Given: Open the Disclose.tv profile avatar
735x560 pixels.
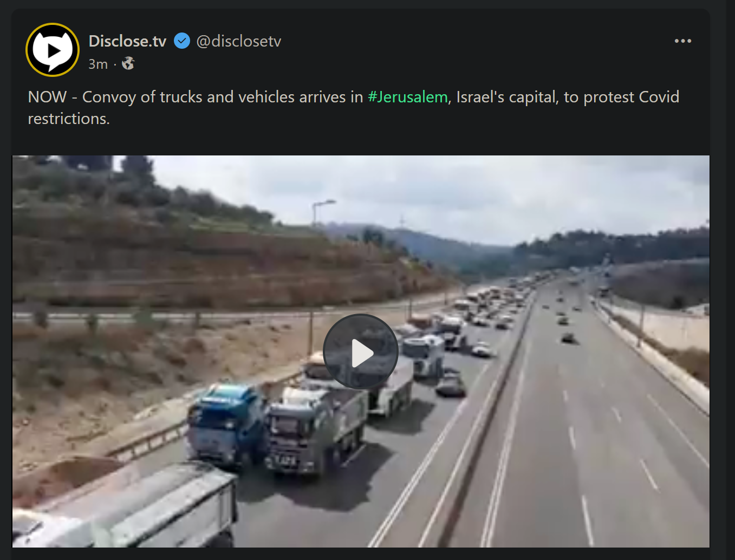Looking at the screenshot, I should click(53, 50).
